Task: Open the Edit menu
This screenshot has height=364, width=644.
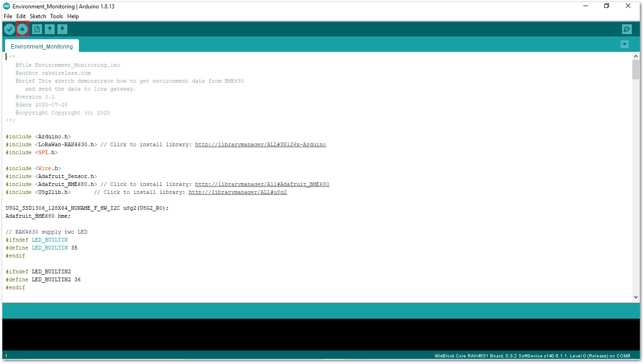Action: 21,16
